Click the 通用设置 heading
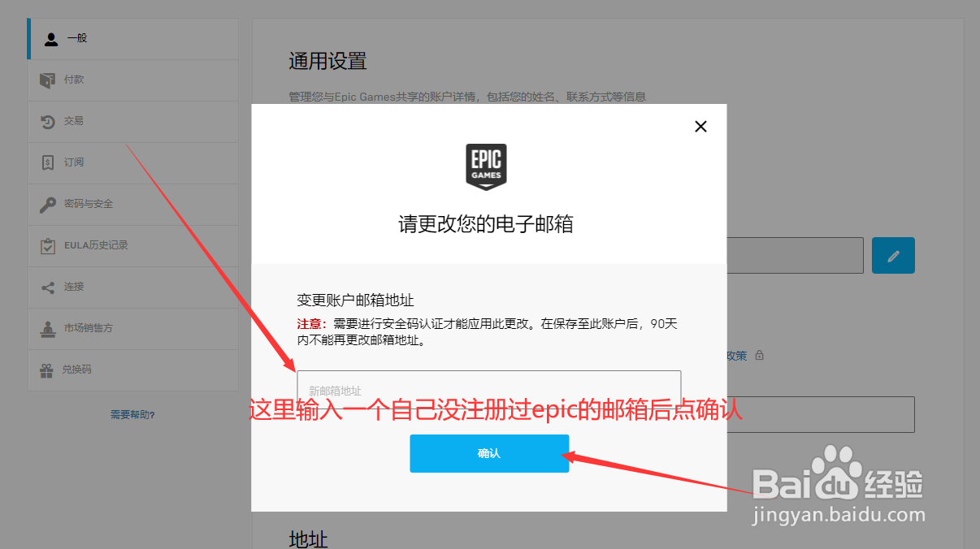This screenshot has width=980, height=549. click(327, 61)
